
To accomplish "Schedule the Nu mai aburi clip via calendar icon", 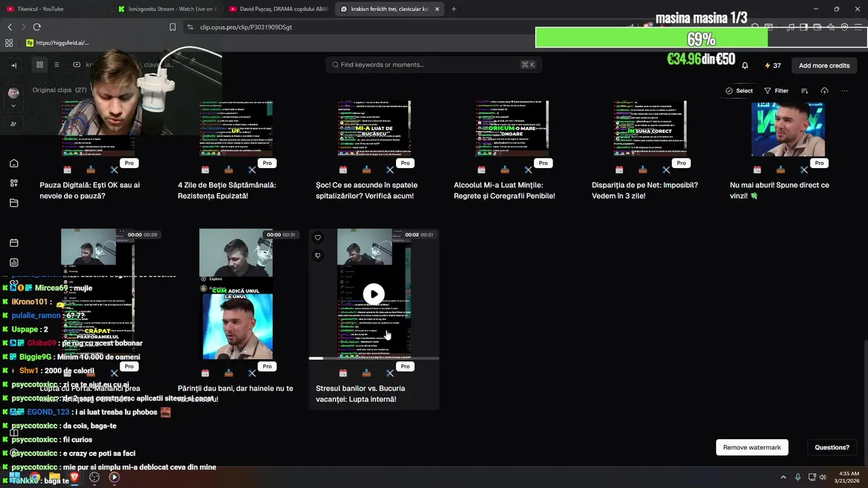I will click(x=757, y=169).
